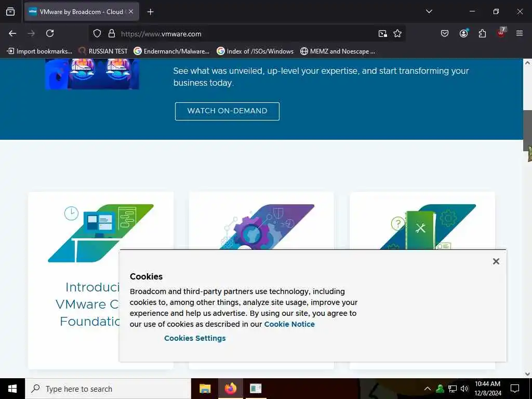This screenshot has height=399, width=532.
Task: Click the purple gear illustration card image
Action: (x=267, y=227)
